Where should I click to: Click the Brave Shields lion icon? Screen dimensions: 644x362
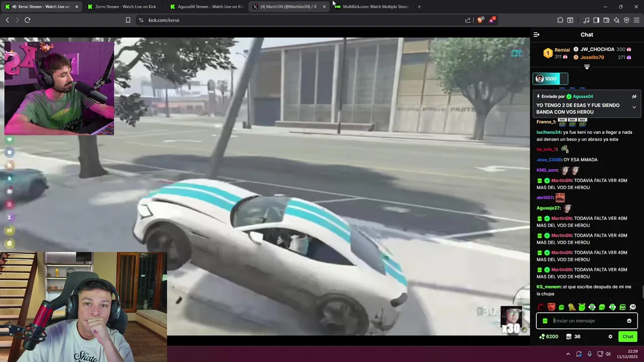coord(480,20)
